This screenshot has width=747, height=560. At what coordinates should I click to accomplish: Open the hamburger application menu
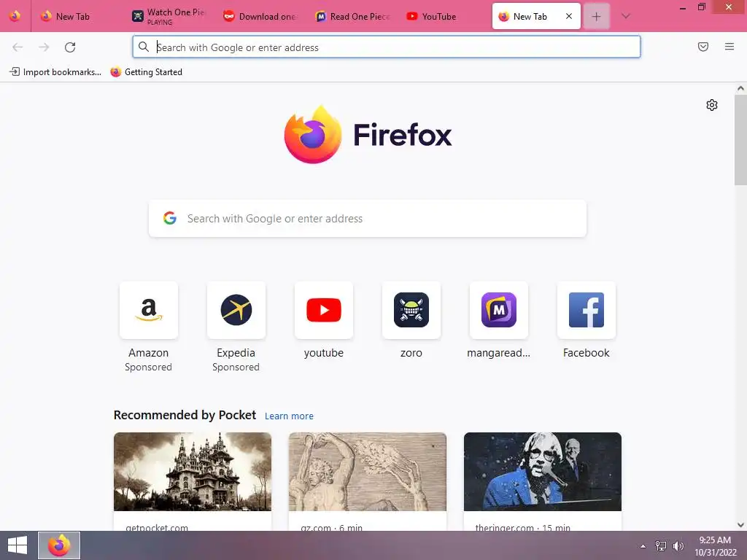729,47
